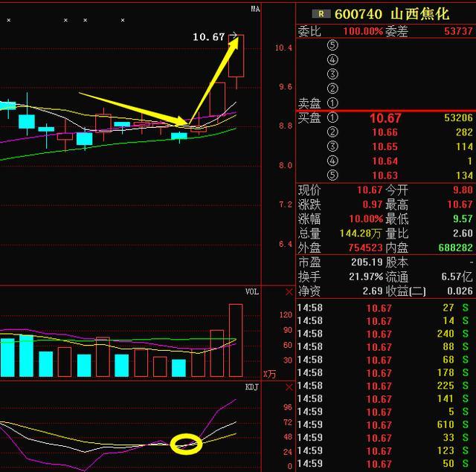
Task: Click the VOL indicator label
Action: [x=252, y=291]
